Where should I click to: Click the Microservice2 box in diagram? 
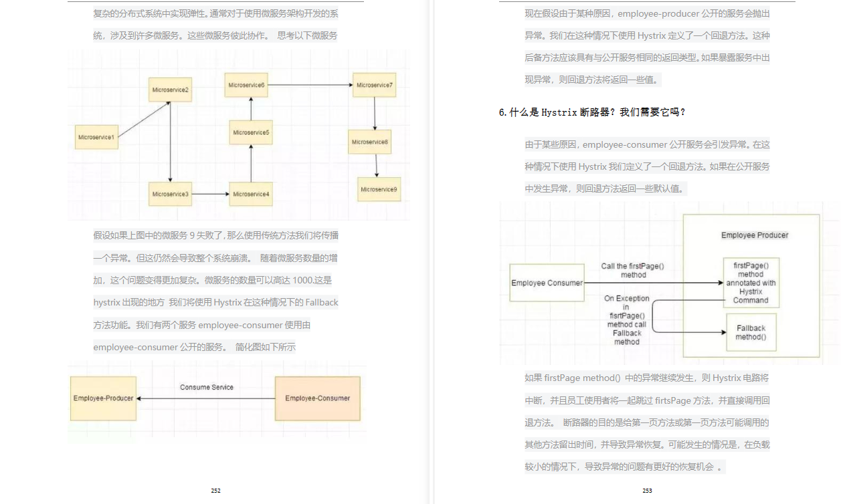pos(170,90)
